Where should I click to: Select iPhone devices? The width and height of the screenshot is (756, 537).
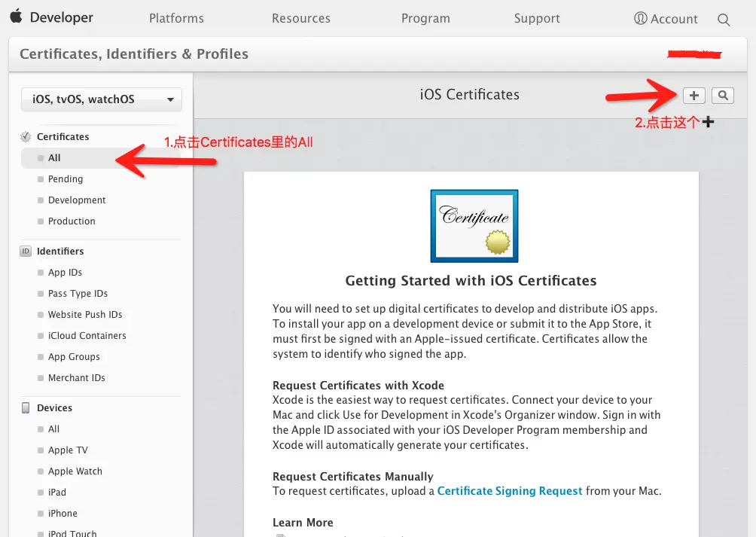pos(62,514)
